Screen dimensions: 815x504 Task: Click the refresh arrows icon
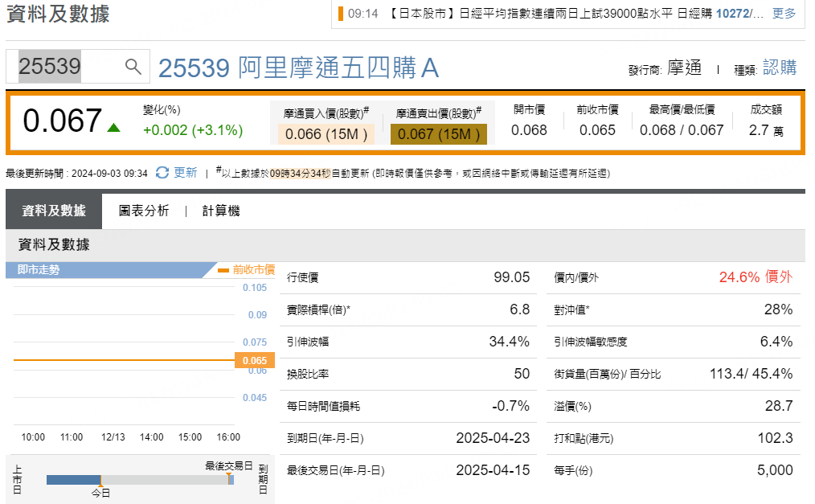tap(162, 173)
